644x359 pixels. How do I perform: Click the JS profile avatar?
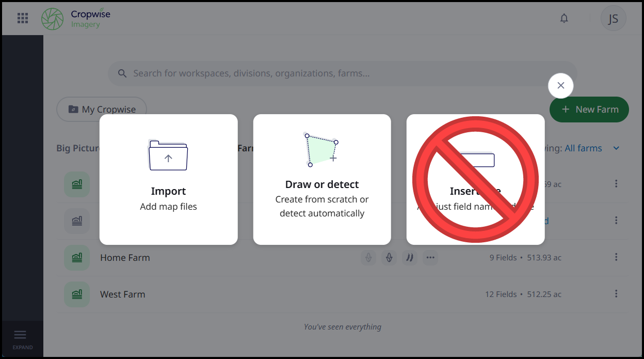pos(613,18)
